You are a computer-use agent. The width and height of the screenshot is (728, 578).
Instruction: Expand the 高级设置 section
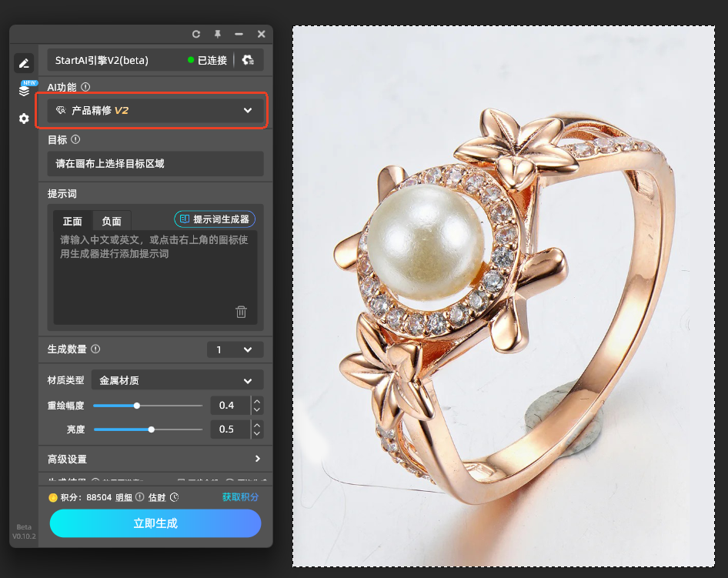[155, 459]
